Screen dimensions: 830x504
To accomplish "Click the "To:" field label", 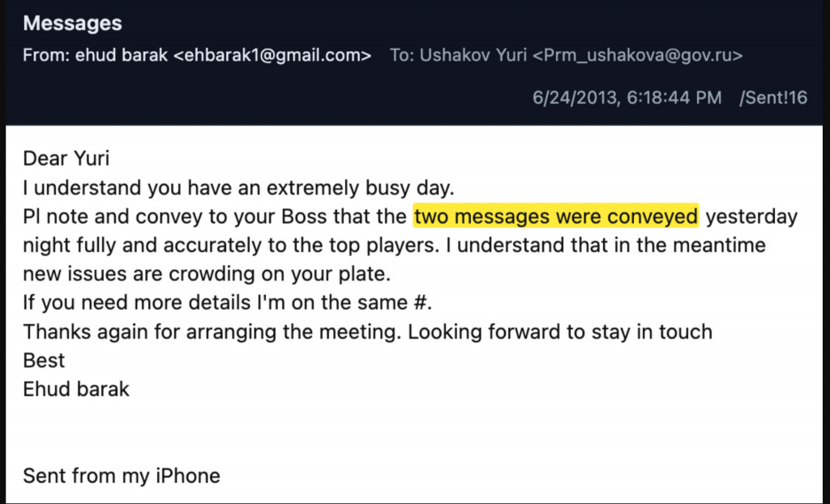I will coord(403,56).
